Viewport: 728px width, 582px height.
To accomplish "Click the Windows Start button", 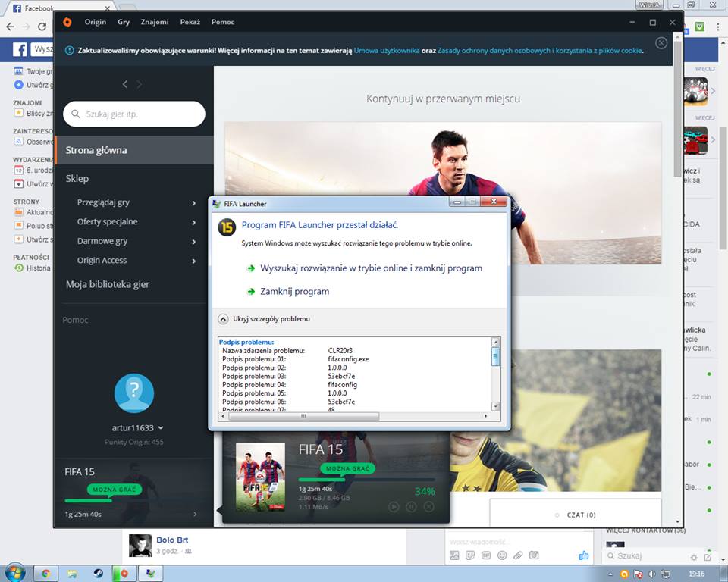I will coord(15,573).
